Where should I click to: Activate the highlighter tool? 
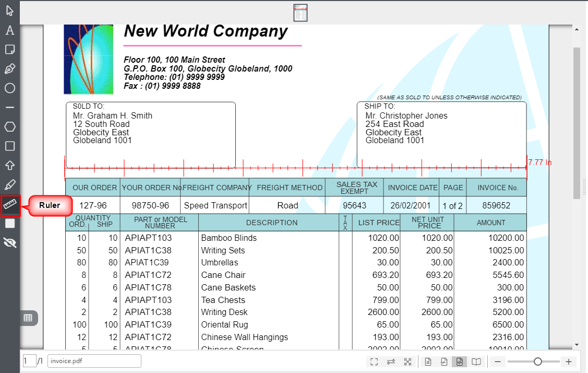[x=10, y=185]
